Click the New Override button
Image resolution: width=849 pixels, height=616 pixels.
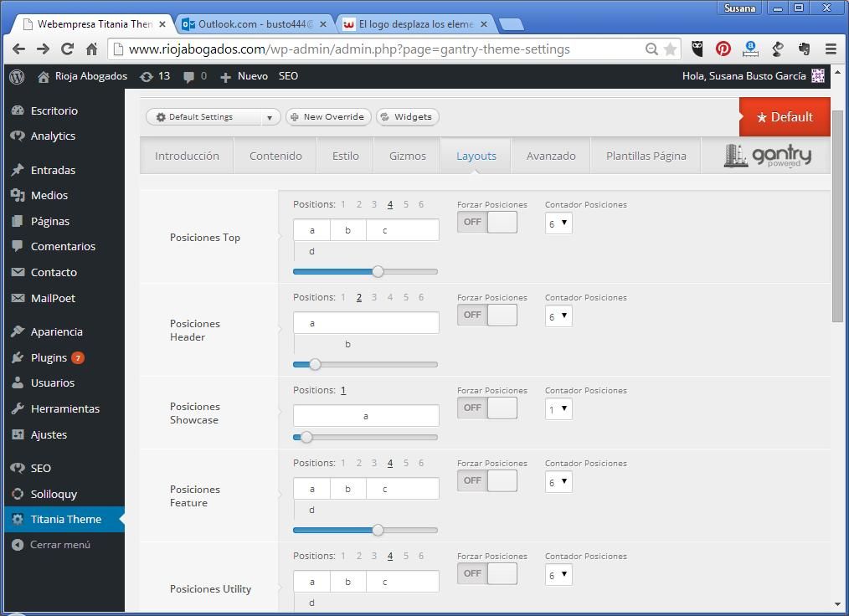click(328, 117)
